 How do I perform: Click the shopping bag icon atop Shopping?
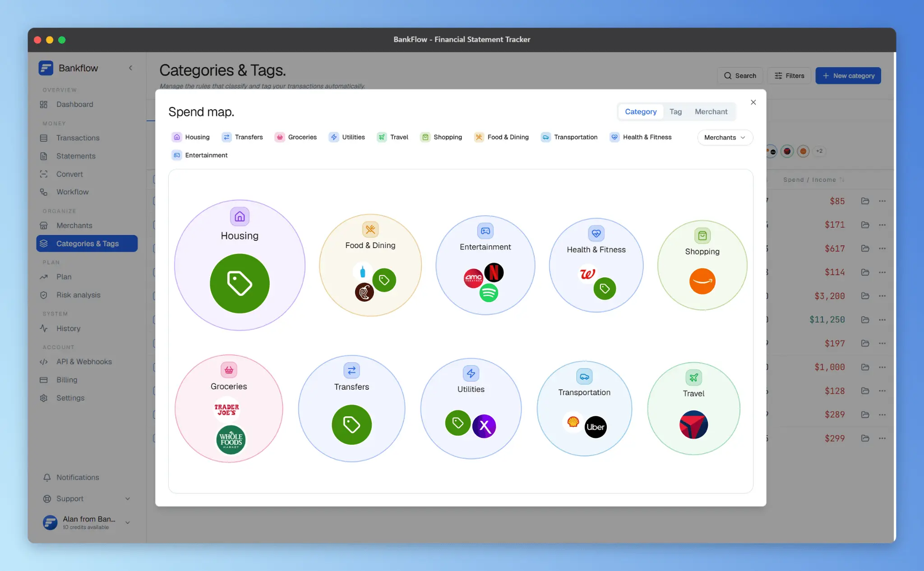(702, 235)
